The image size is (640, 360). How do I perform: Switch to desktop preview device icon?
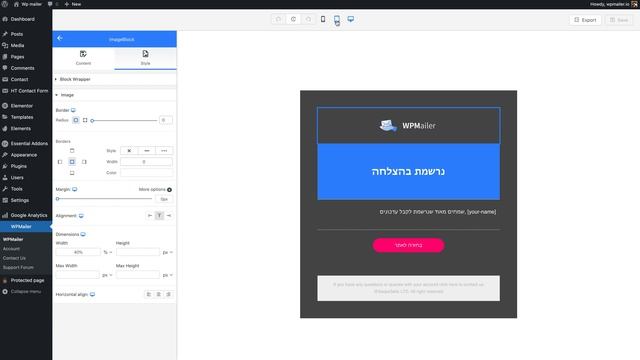351,19
